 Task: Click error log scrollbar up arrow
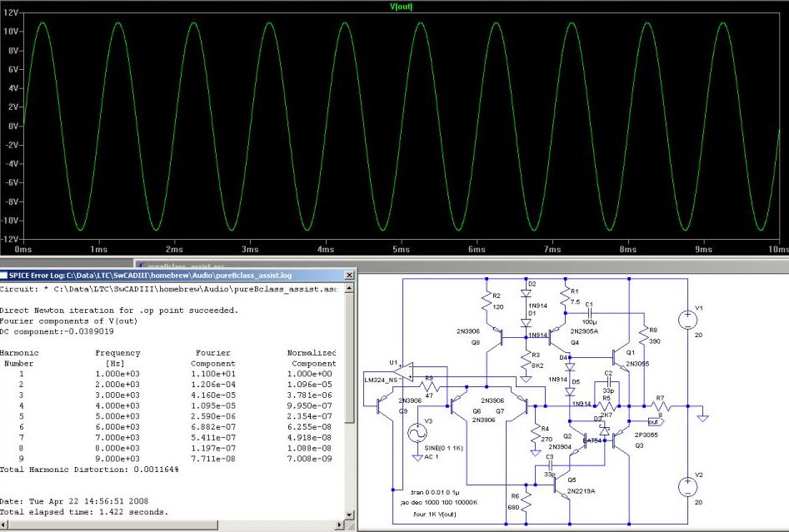(350, 288)
